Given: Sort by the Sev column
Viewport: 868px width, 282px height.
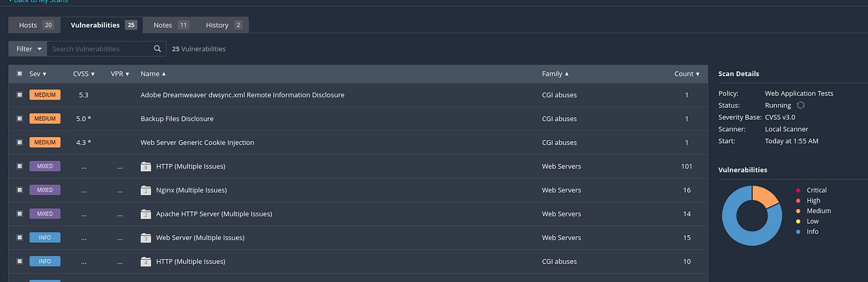Looking at the screenshot, I should (x=38, y=74).
